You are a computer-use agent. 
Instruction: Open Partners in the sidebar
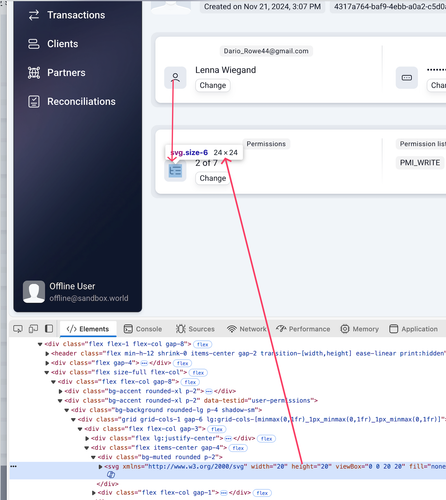[57, 73]
